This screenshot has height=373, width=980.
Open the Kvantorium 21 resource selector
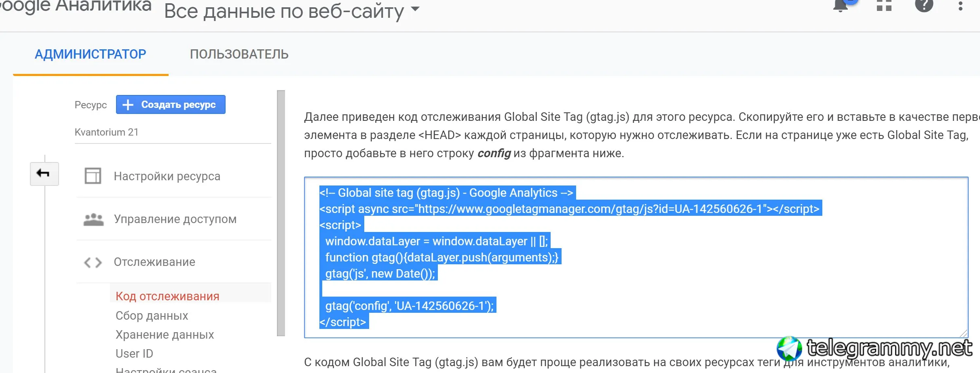(x=173, y=132)
